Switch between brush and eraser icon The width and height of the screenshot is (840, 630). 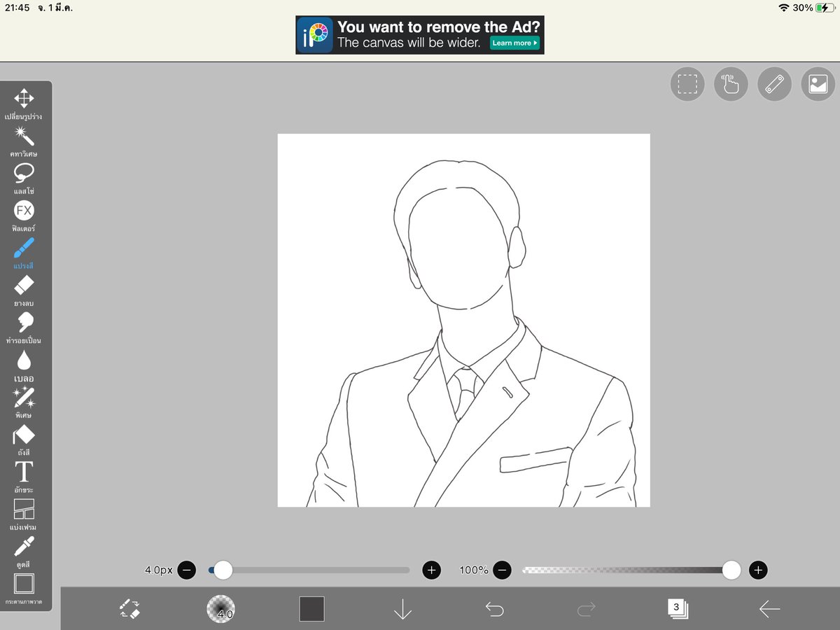click(129, 608)
